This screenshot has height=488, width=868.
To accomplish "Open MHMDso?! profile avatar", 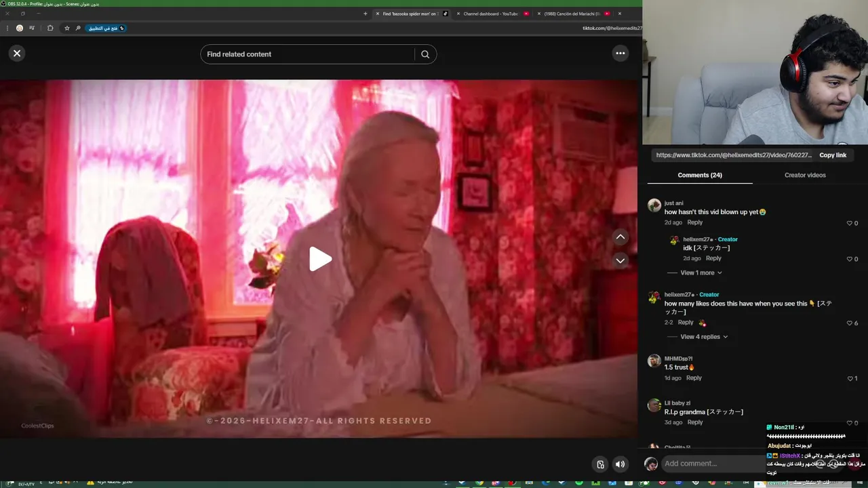I will [x=654, y=361].
